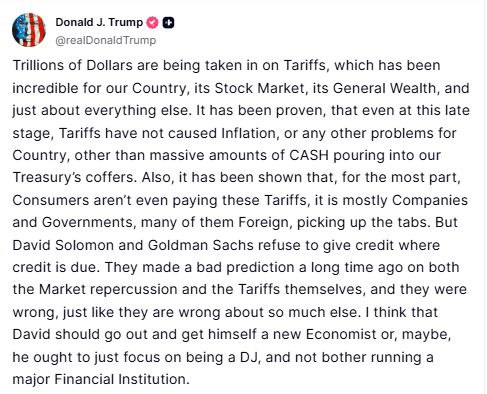The image size is (487, 394).
Task: Click the capitalized word CASH in post
Action: coord(309,155)
